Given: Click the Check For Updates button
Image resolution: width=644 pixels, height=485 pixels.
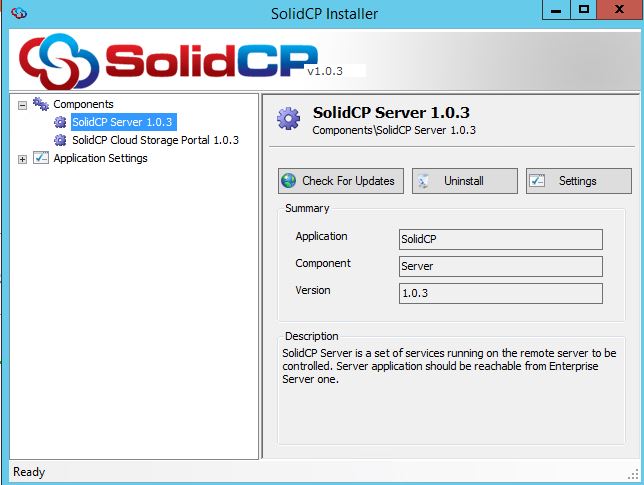Looking at the screenshot, I should tap(341, 181).
